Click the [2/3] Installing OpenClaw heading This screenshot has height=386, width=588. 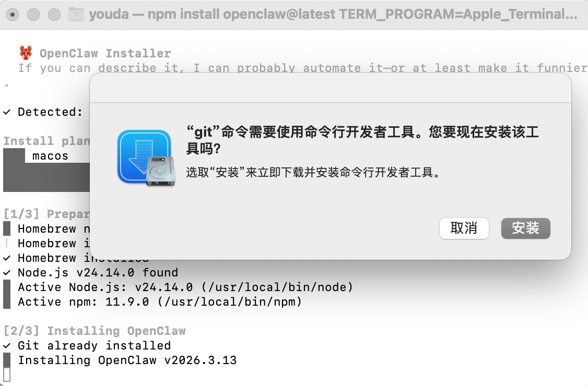click(x=95, y=331)
